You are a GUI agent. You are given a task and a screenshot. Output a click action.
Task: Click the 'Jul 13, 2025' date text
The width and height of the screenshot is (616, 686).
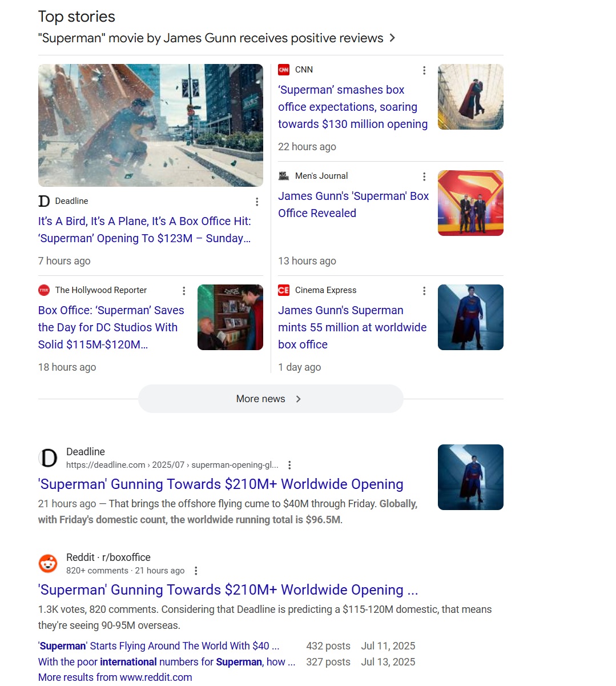tap(388, 662)
